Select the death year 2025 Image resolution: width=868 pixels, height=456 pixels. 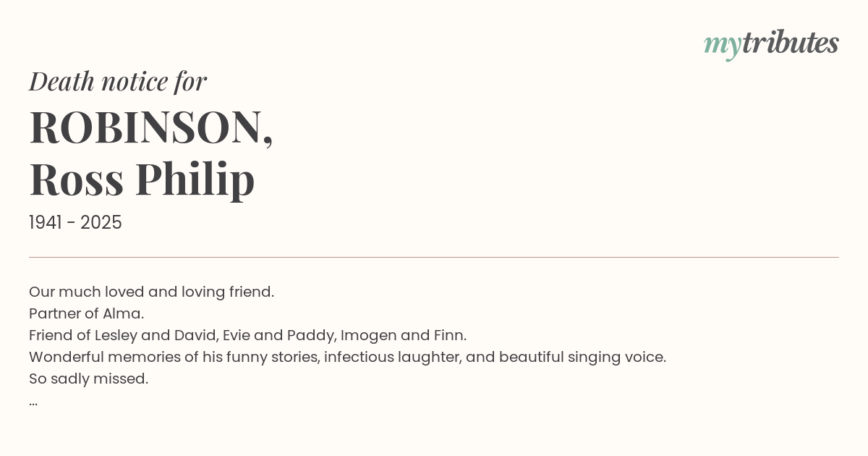pos(101,222)
